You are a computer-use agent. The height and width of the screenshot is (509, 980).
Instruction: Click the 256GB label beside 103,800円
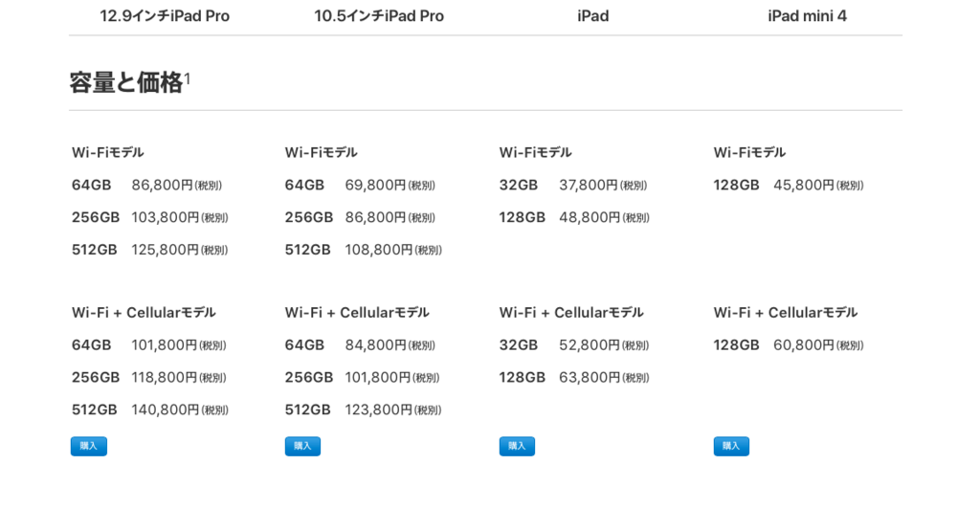96,217
